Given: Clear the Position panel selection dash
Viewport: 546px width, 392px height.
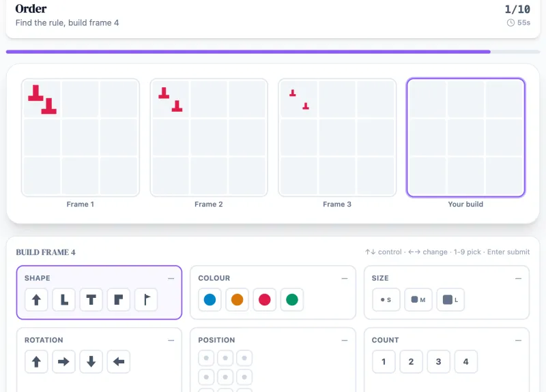Looking at the screenshot, I should coord(345,340).
